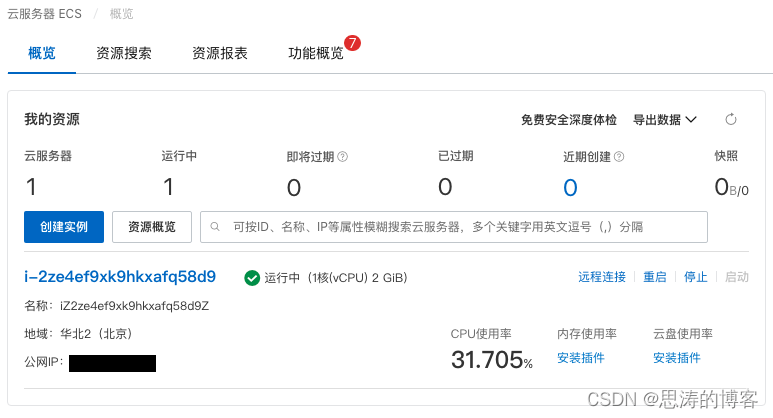The width and height of the screenshot is (773, 418).
Task: Click the green running status icon
Action: coord(252,278)
